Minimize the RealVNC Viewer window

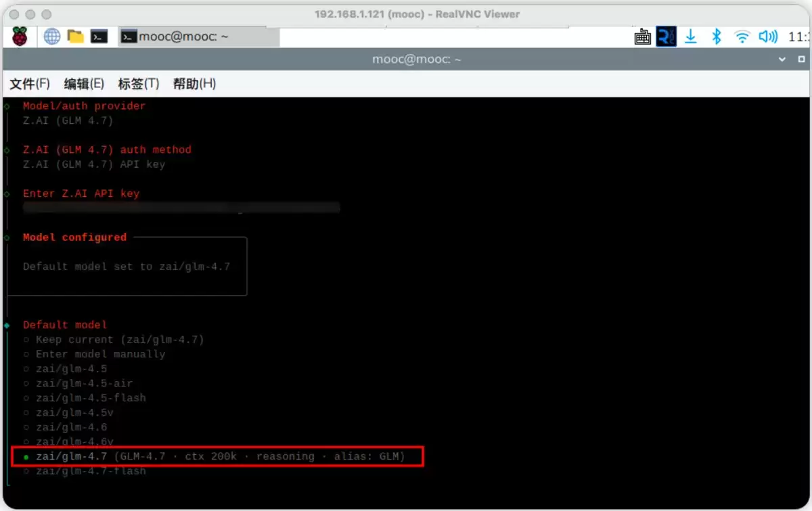[x=31, y=14]
